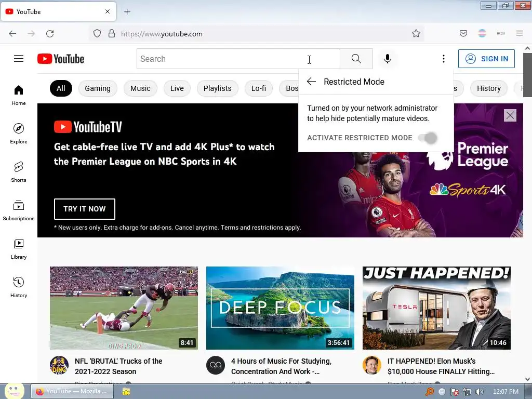Toggle the Activate Restricted Mode switch
The image size is (532, 399).
click(x=428, y=138)
